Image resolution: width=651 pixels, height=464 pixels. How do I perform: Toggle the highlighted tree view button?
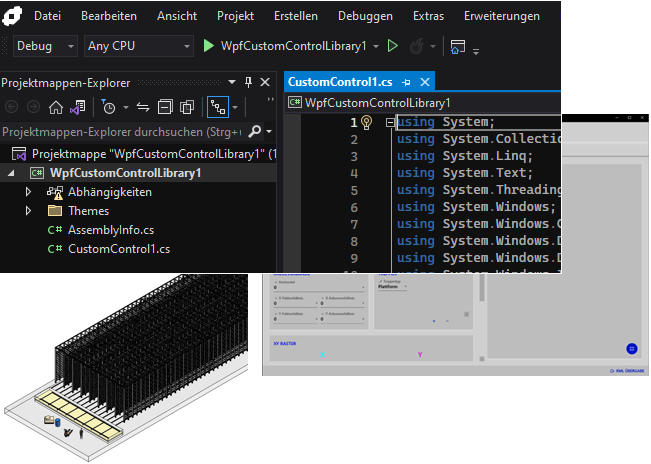tap(217, 107)
